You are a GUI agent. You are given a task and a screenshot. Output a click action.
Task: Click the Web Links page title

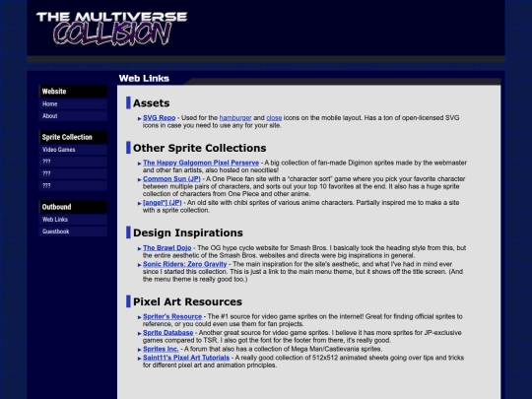point(144,79)
